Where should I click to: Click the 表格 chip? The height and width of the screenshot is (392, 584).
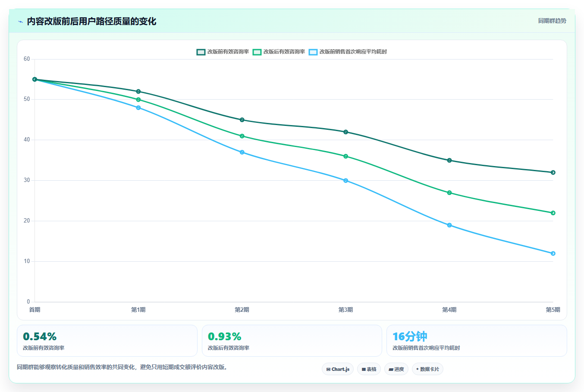tap(369, 369)
